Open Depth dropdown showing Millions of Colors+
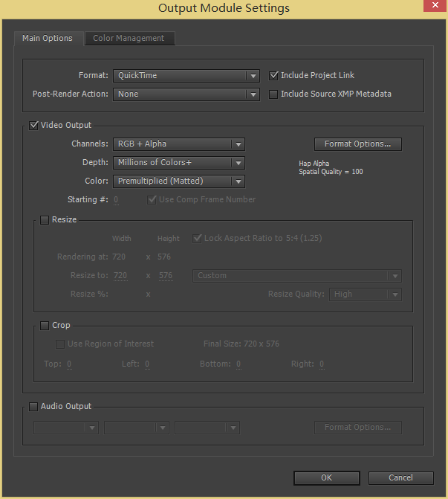 click(179, 163)
